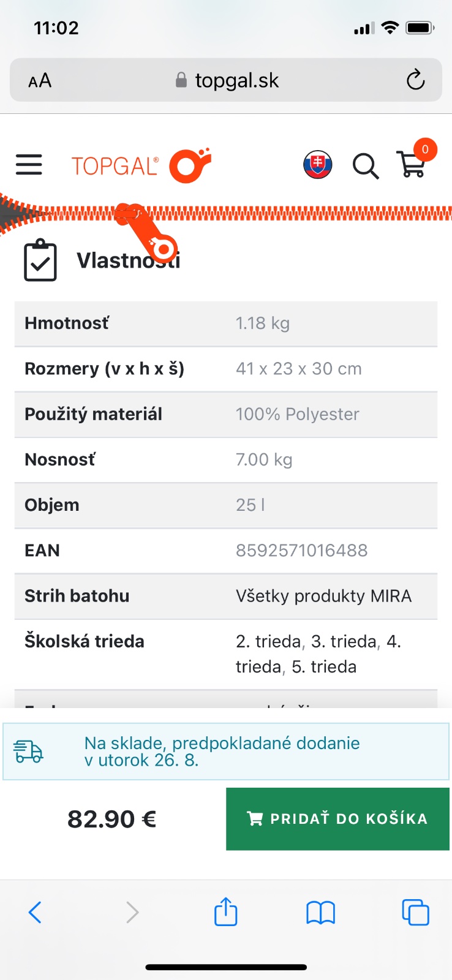Image resolution: width=452 pixels, height=980 pixels.
Task: Show open Safari tabs
Action: (x=415, y=912)
